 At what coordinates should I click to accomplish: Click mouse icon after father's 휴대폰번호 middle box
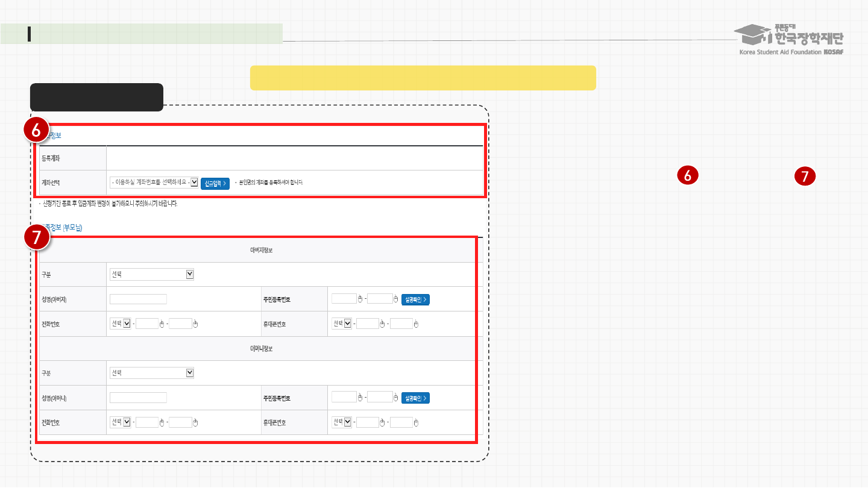coord(382,324)
